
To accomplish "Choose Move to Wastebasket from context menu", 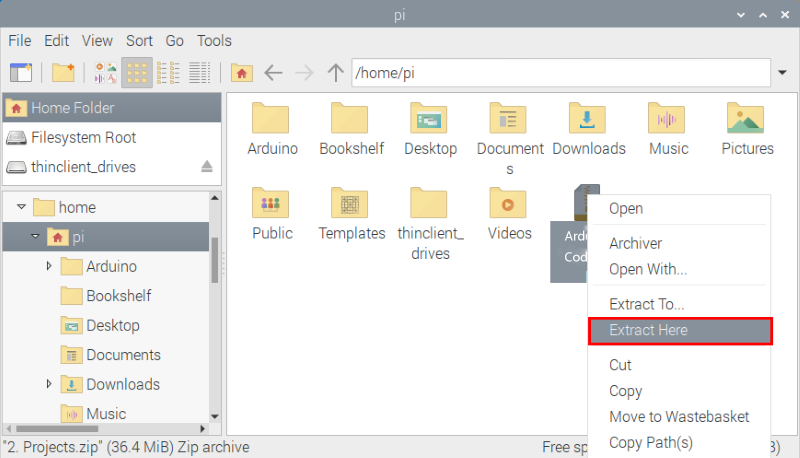I will [680, 417].
